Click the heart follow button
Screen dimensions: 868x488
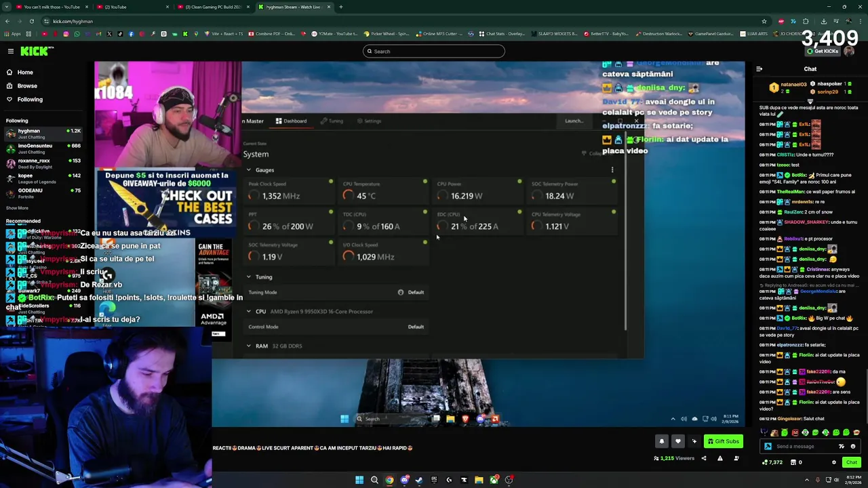[x=677, y=441]
